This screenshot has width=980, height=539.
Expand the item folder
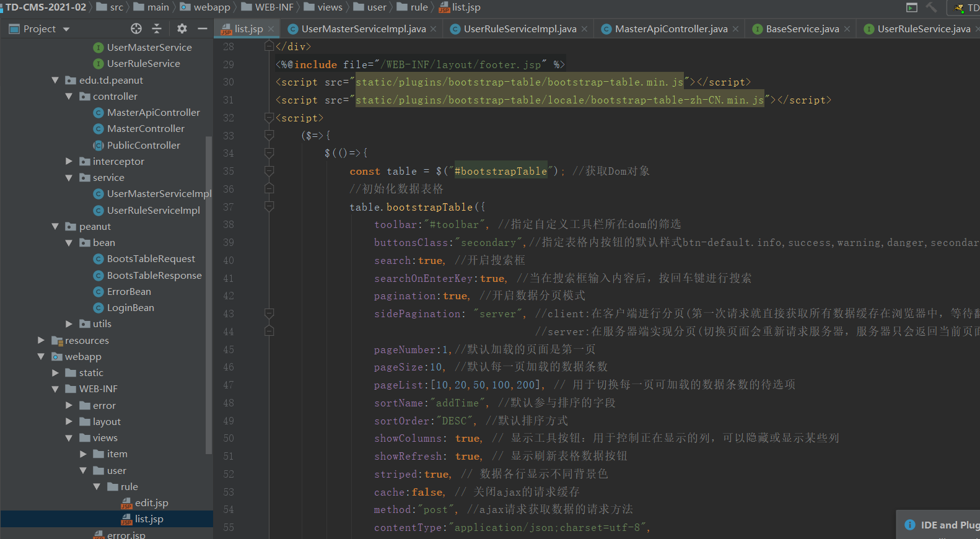[83, 454]
